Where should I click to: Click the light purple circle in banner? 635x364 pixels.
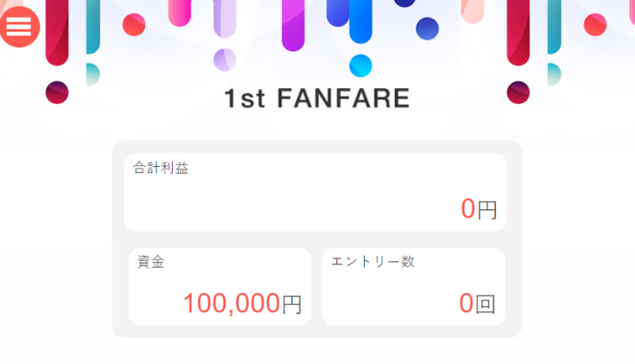224,59
